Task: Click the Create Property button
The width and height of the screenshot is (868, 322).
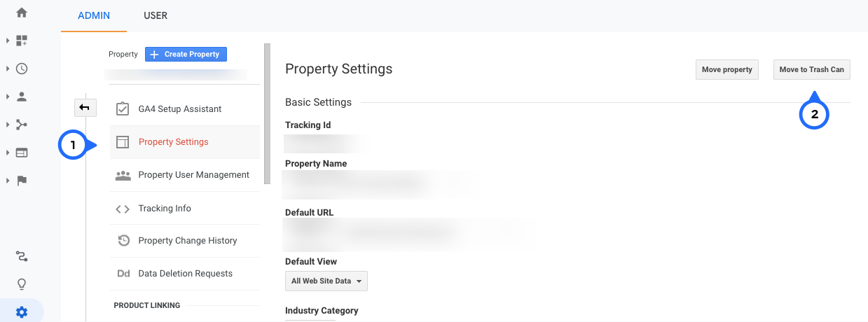Action: pos(186,54)
